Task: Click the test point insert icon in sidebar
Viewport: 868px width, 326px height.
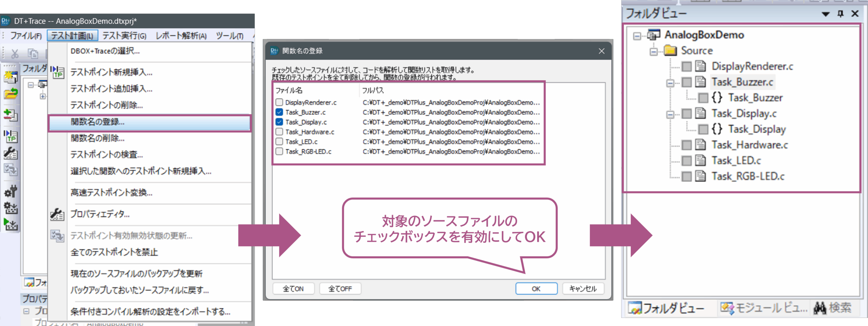Action: (x=11, y=136)
